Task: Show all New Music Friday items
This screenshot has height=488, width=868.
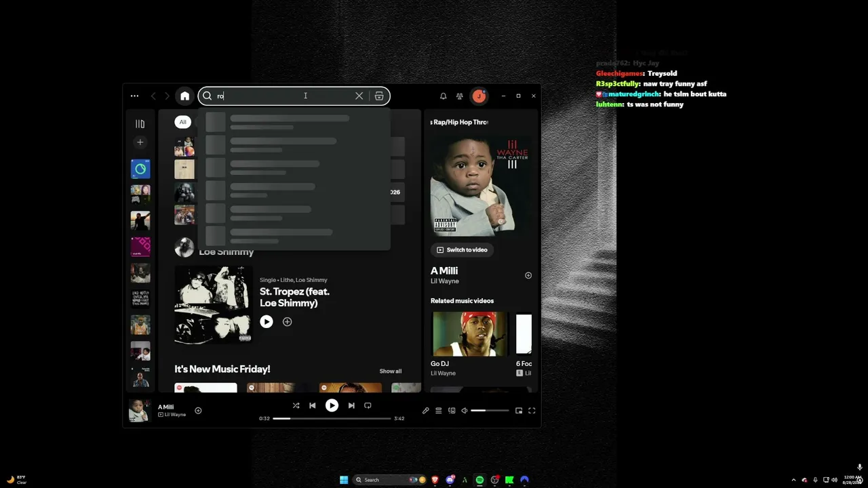Action: point(391,371)
